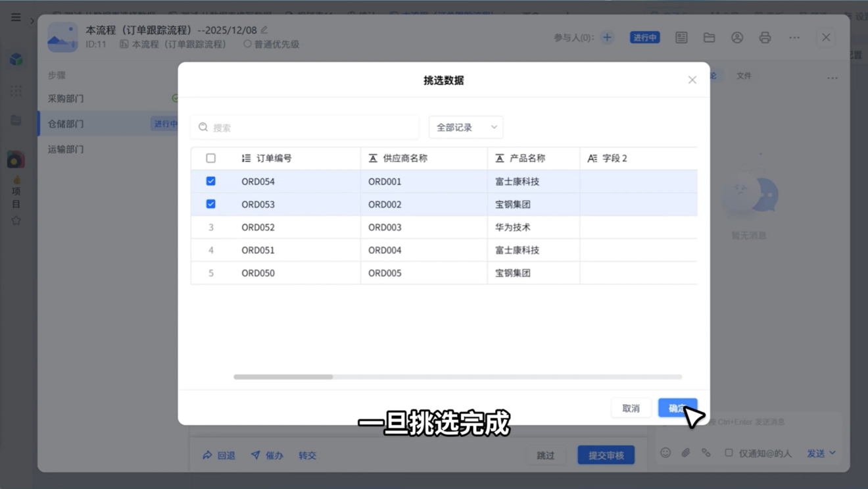
Task: Click the 回退 action in background window
Action: 219,455
